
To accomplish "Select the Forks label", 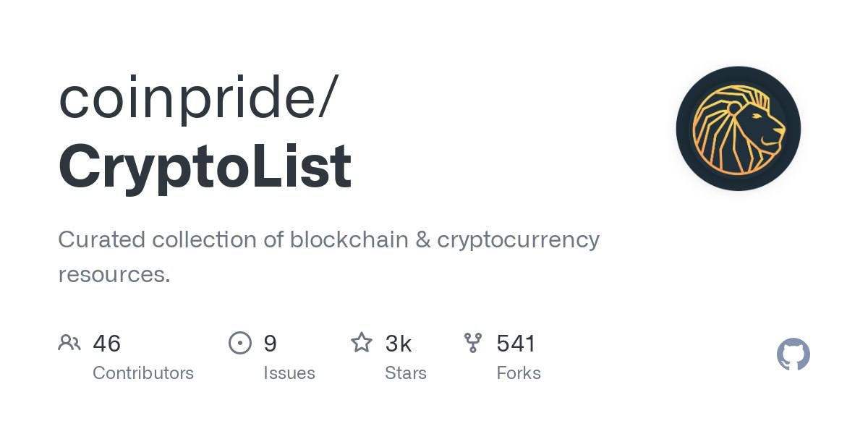I will (x=519, y=373).
